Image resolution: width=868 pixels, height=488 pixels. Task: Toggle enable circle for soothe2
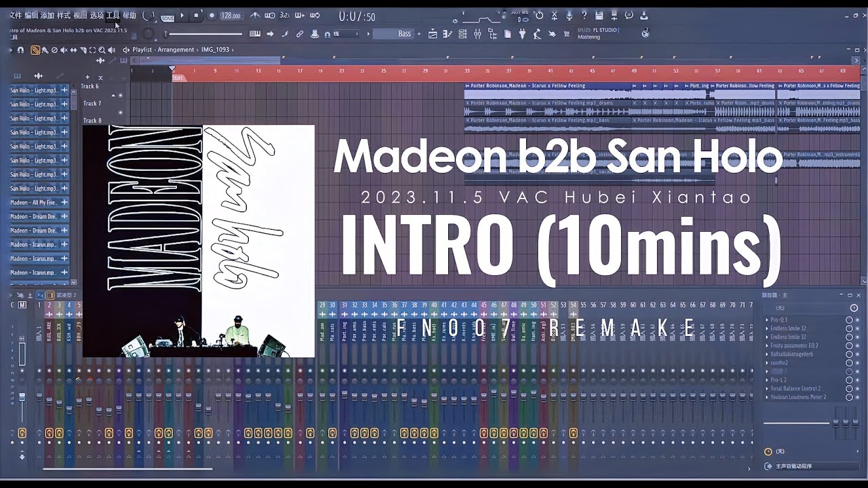(x=848, y=363)
